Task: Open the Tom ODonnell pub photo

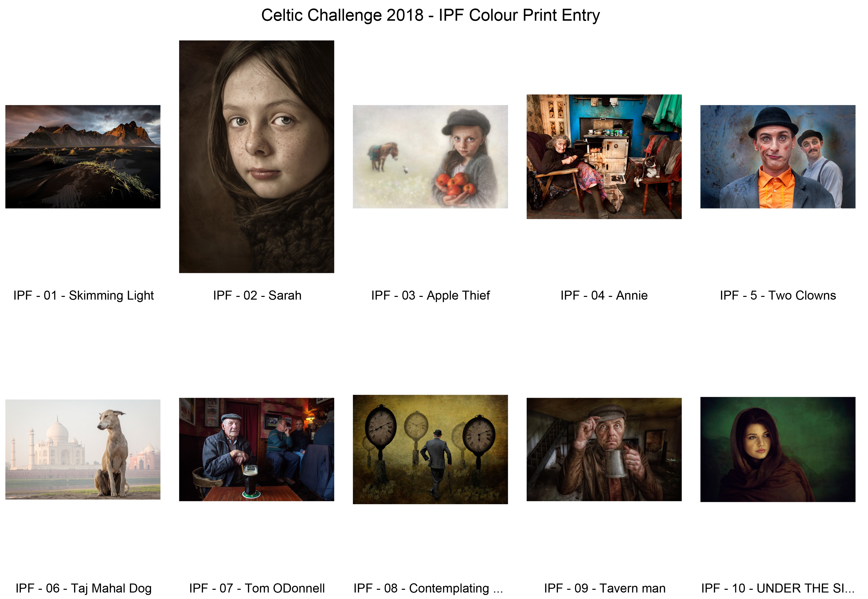Action: pyautogui.click(x=257, y=450)
